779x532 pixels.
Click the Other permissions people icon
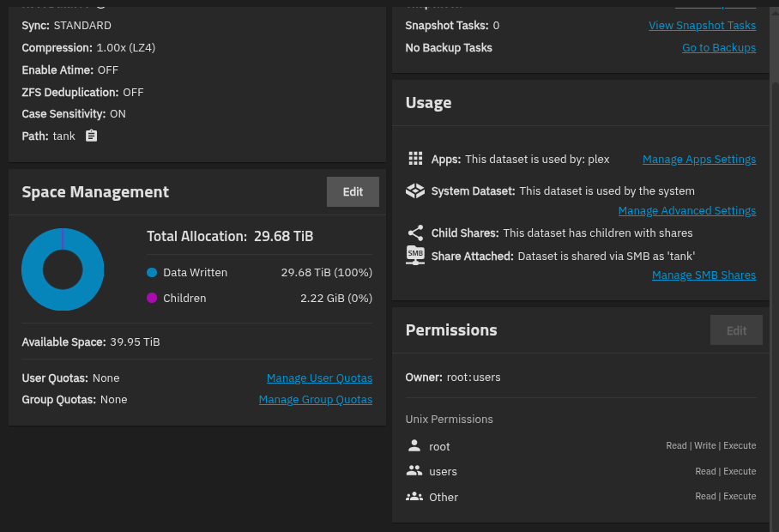(414, 497)
